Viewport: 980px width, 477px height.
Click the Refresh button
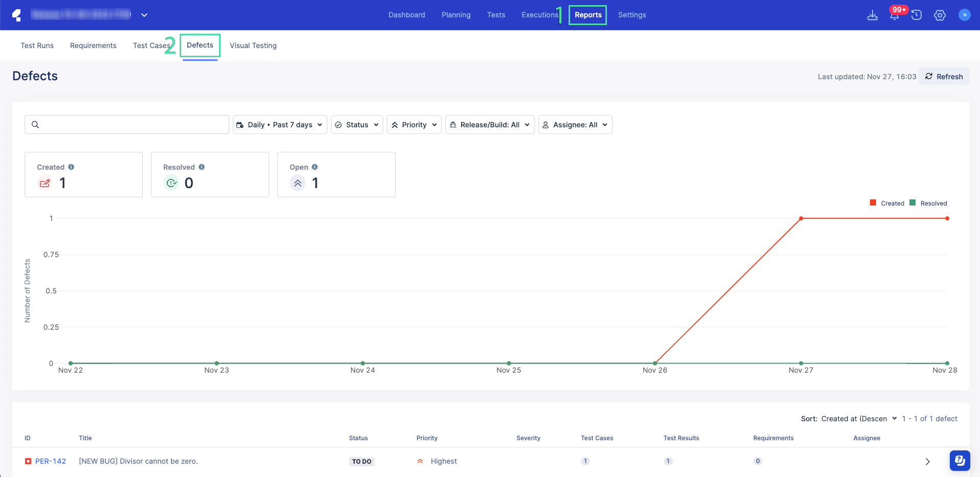point(944,77)
